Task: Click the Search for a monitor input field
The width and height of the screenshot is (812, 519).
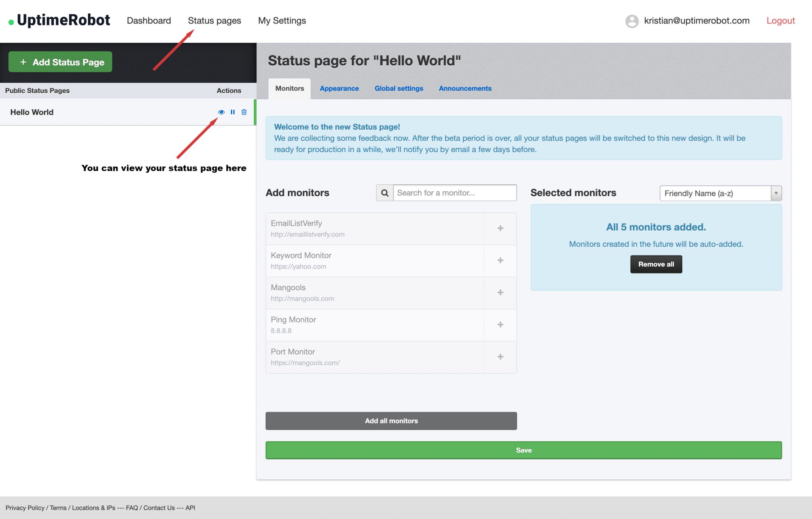Action: [454, 193]
